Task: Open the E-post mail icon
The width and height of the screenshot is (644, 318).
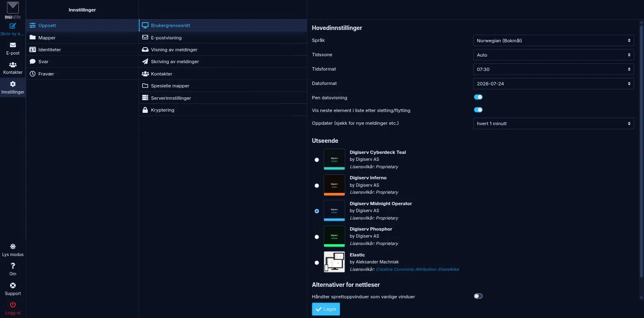Action: (13, 45)
